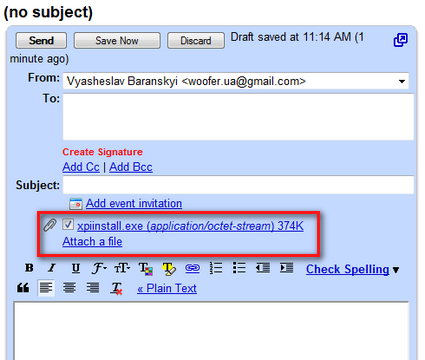Screen dimensions: 425x360
Task: Click the Save Now button
Action: click(x=117, y=41)
